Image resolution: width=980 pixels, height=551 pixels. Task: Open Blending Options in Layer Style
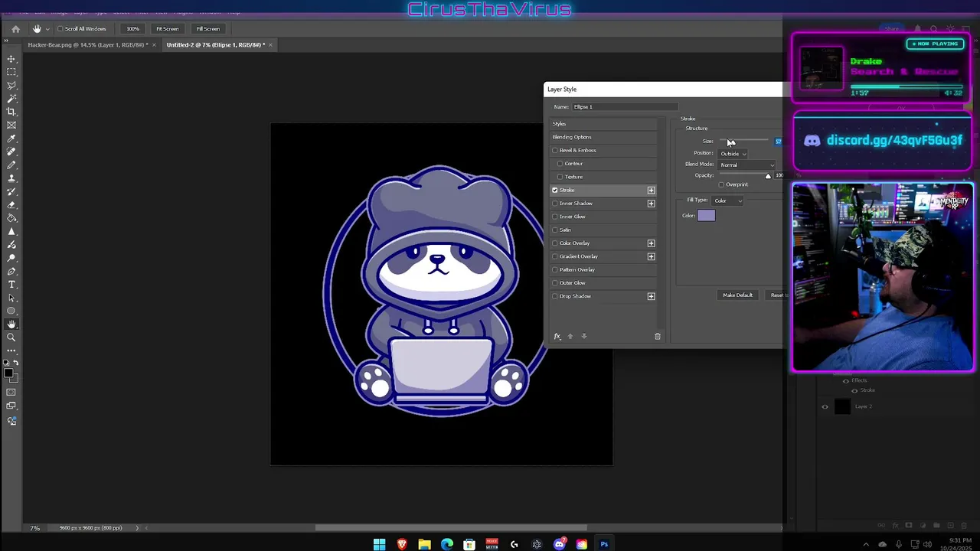603,137
